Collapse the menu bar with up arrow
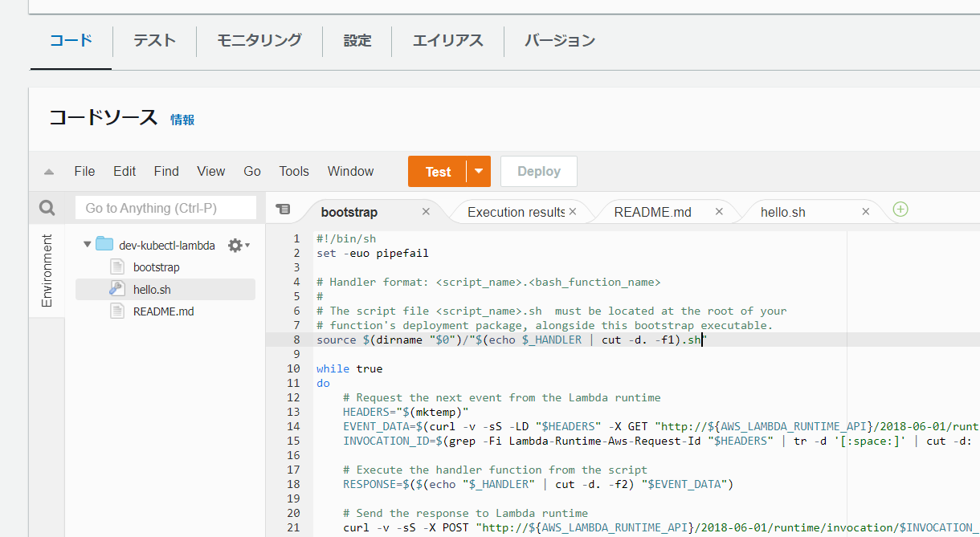The height and width of the screenshot is (537, 980). (x=49, y=172)
